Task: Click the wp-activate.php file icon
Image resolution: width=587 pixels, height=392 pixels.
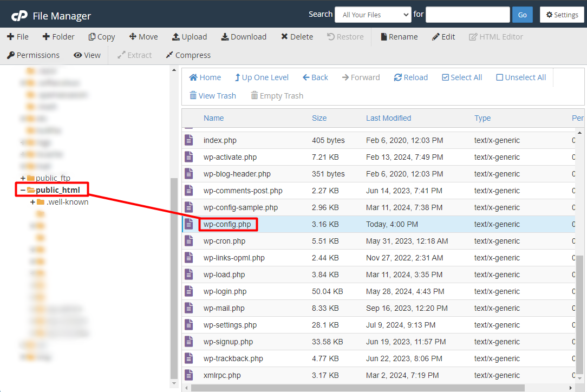Action: (x=189, y=157)
